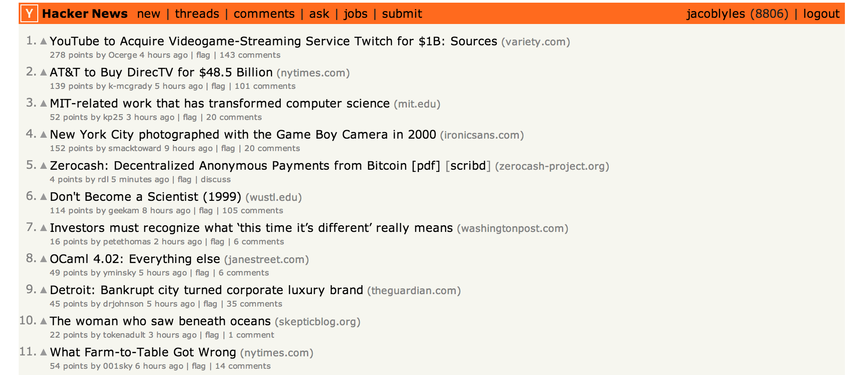Upvote the Zerocash story
This screenshot has height=375, width=868.
[x=44, y=166]
